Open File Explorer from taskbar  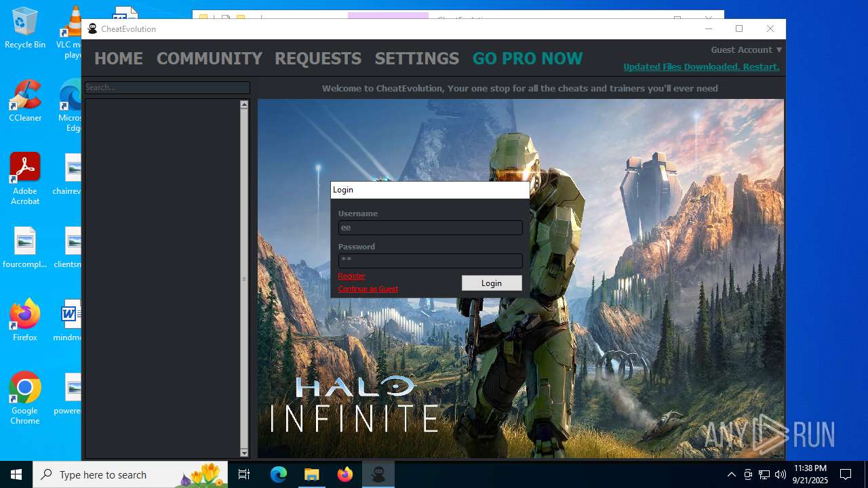pos(312,474)
